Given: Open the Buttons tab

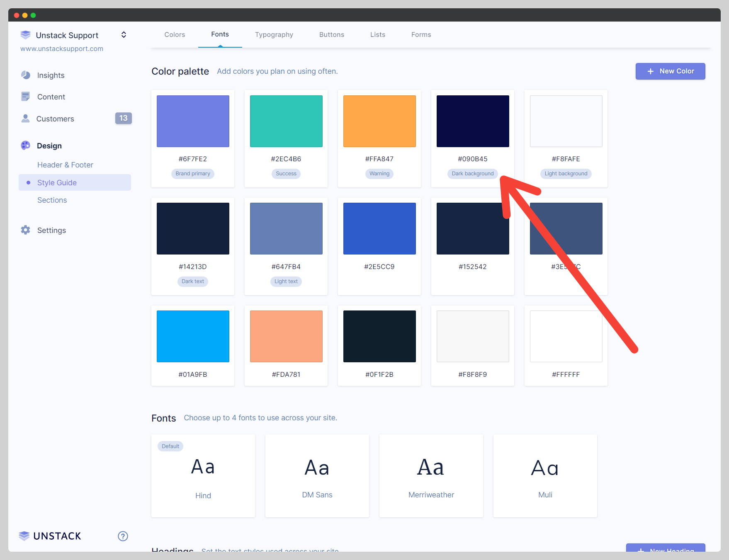Looking at the screenshot, I should click(x=331, y=34).
